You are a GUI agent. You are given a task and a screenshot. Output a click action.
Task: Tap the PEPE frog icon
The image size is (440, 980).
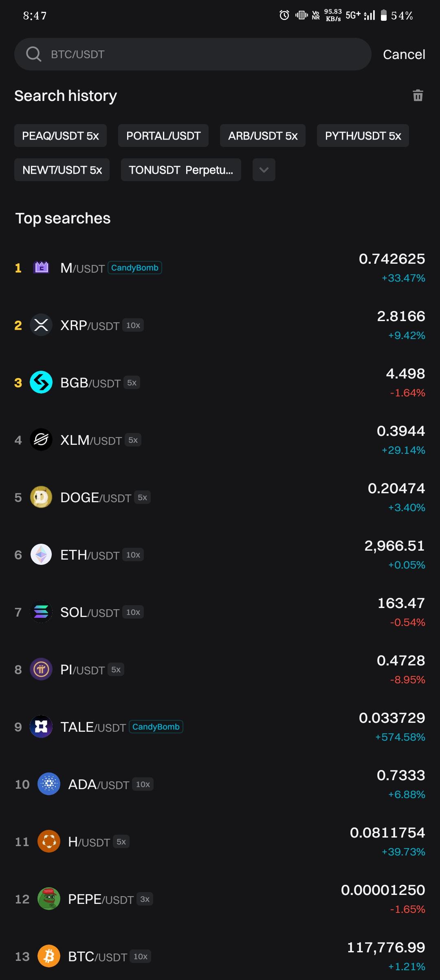click(x=49, y=899)
